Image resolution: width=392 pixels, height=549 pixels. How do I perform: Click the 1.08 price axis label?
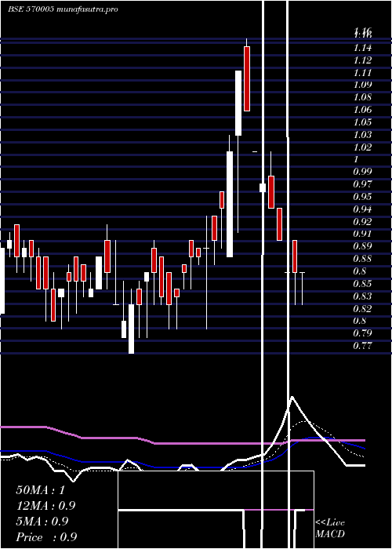362,97
